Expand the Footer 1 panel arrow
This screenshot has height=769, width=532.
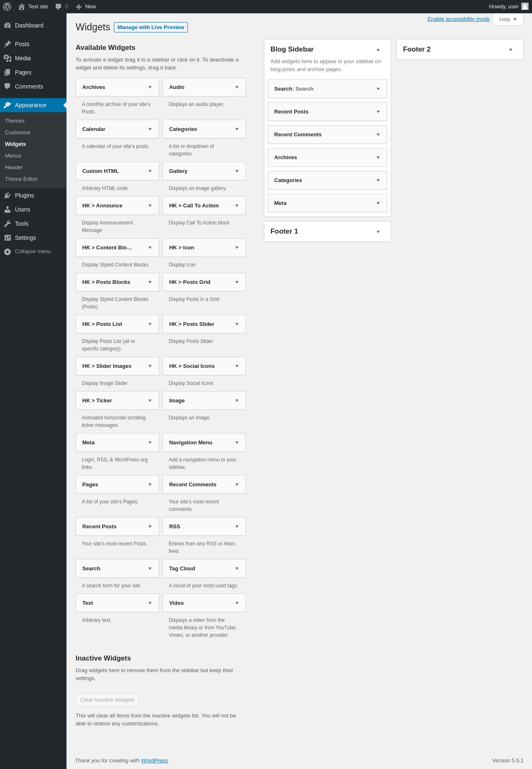tap(378, 232)
